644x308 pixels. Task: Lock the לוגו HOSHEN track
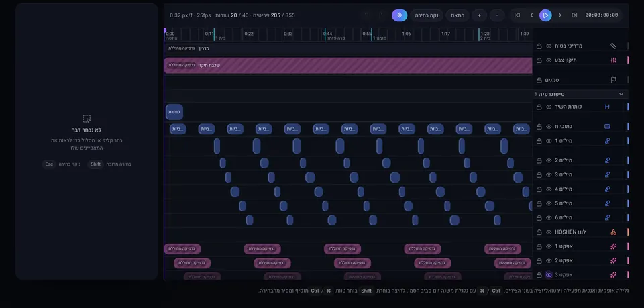539,232
